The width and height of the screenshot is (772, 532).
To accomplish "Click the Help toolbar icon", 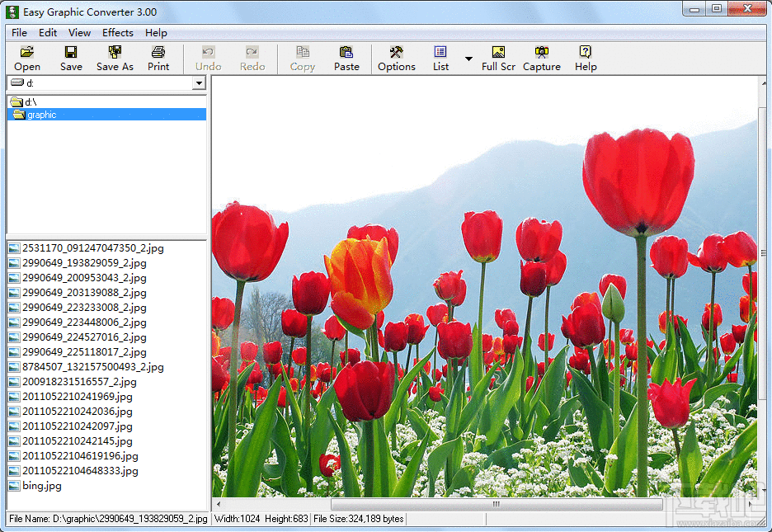I will (x=586, y=58).
